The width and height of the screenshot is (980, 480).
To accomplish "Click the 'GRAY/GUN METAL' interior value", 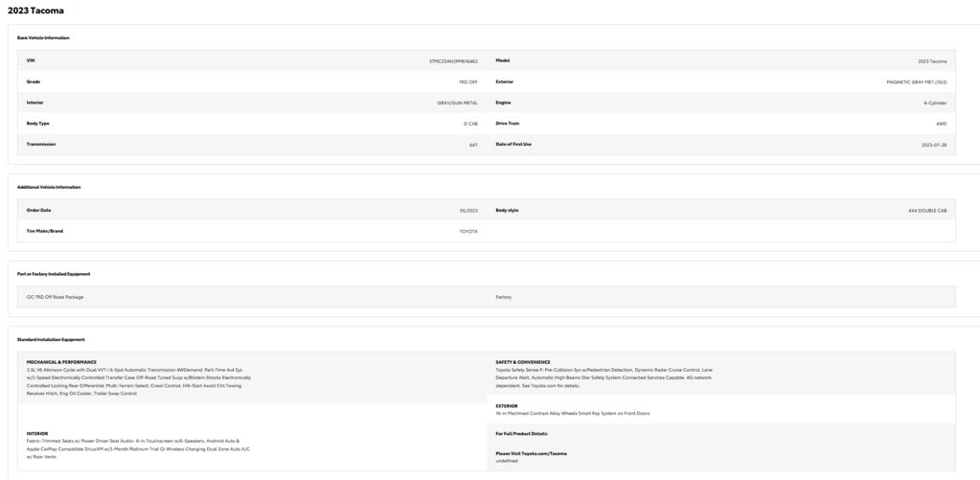I will click(458, 103).
